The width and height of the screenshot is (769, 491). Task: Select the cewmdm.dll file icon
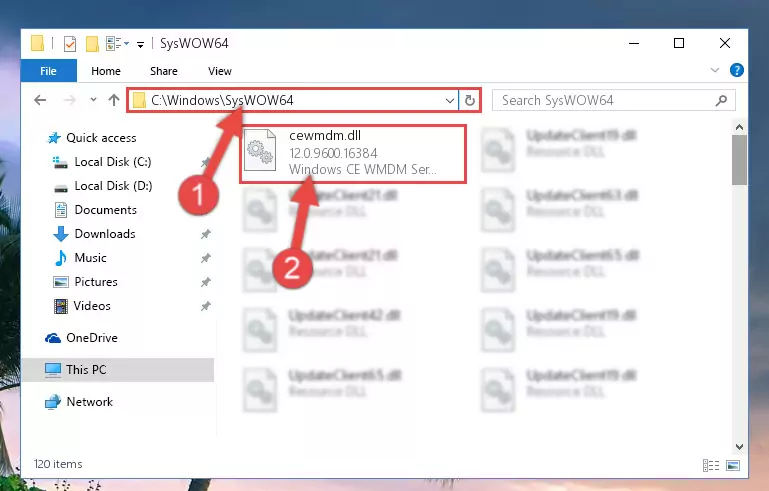coord(260,150)
